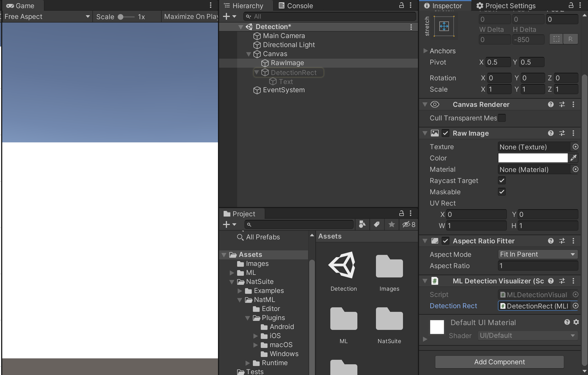Open the Free Aspect dropdown
Screen dimensions: 588x375
(x=47, y=17)
